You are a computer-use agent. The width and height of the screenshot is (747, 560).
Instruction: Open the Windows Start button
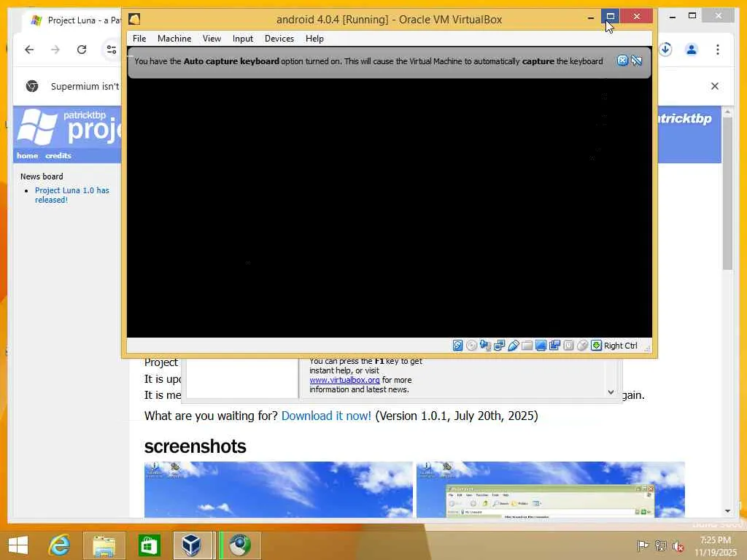(x=18, y=545)
